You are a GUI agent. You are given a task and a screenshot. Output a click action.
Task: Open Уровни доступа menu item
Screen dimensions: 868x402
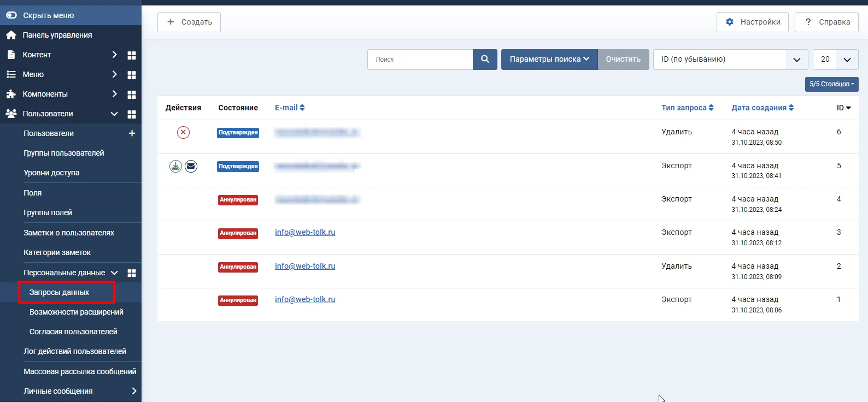[x=51, y=173]
